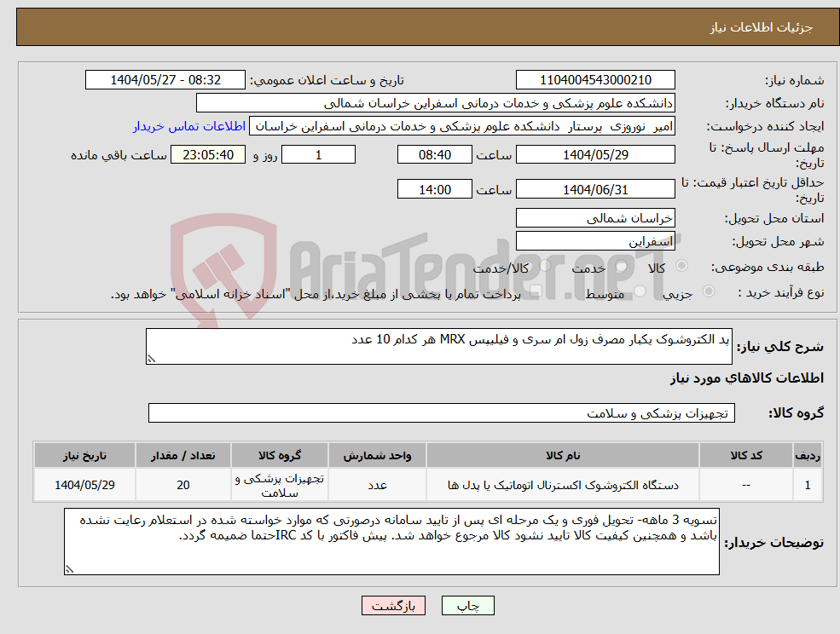
Task: Click the remaining days field showing 1
Action: (x=318, y=155)
